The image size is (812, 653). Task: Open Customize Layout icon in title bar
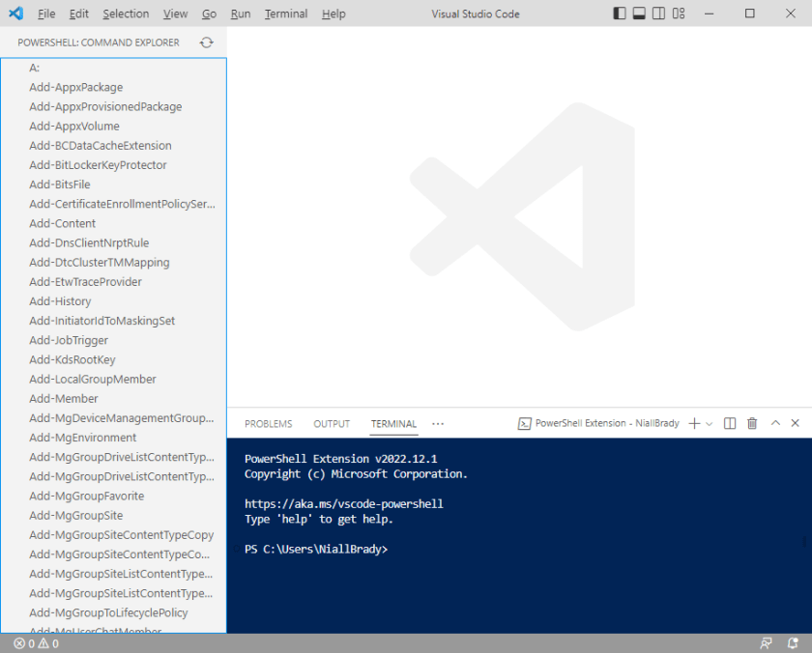pyautogui.click(x=679, y=14)
